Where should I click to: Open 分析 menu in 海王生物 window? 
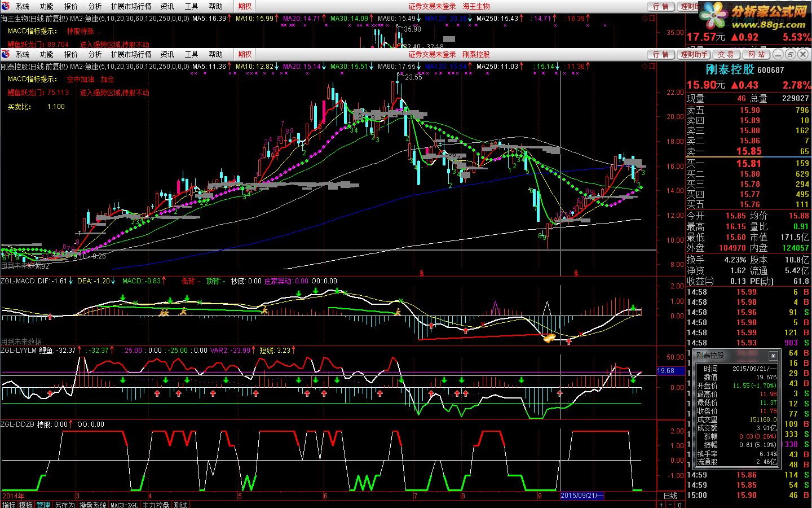tap(95, 6)
